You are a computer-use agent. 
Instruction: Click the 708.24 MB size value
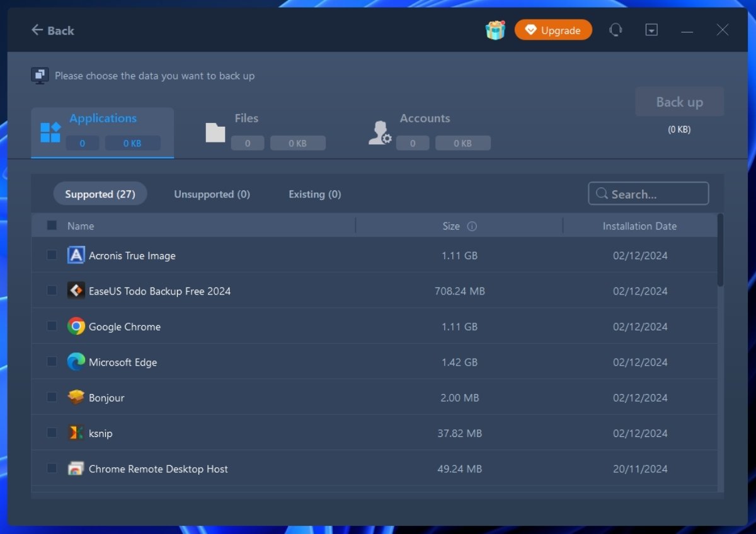[x=460, y=291]
